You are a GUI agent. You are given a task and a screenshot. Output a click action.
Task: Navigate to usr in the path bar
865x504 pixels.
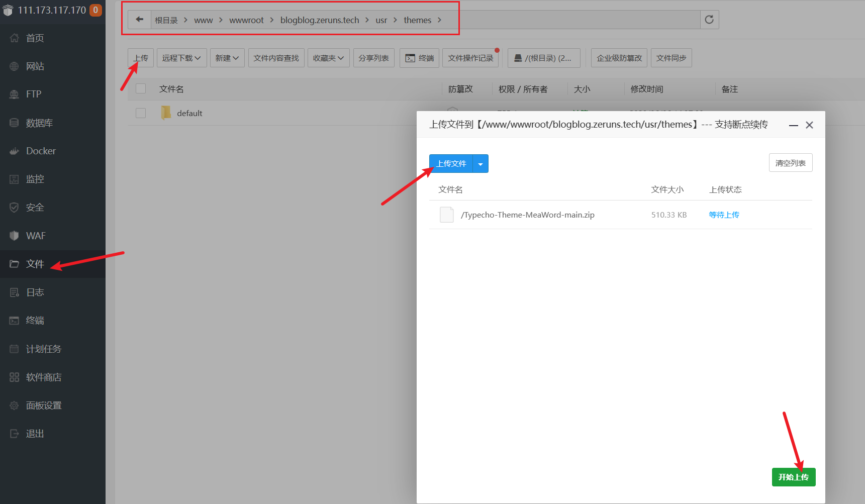[x=381, y=20]
